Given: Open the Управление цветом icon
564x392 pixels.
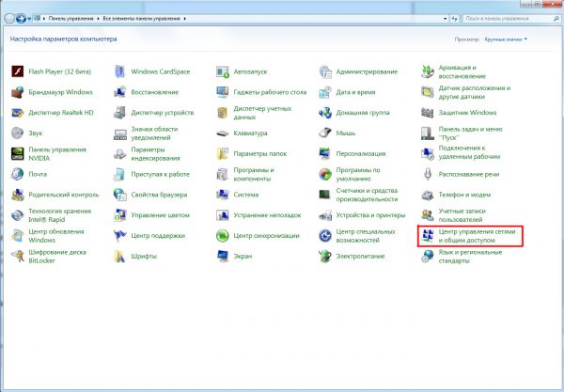Looking at the screenshot, I should [119, 215].
